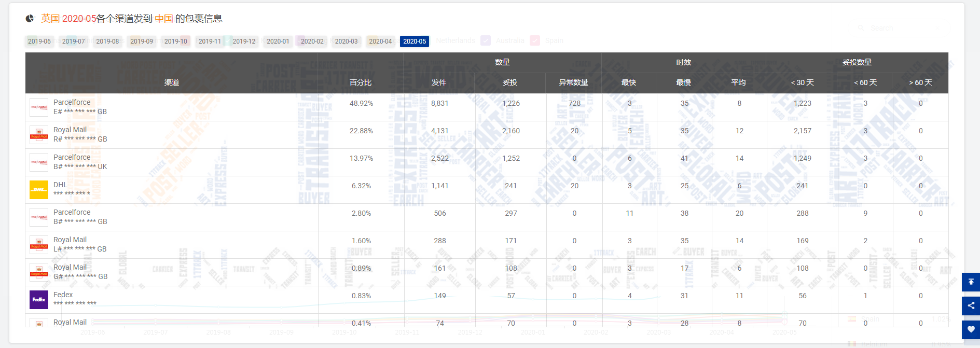Image resolution: width=980 pixels, height=348 pixels.
Task: Click the DHL carrier name
Action: click(x=60, y=185)
